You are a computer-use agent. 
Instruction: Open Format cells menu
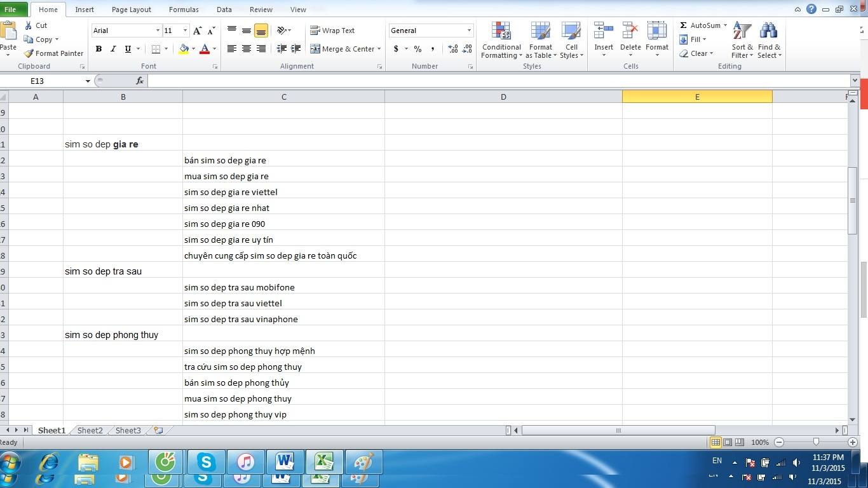657,41
